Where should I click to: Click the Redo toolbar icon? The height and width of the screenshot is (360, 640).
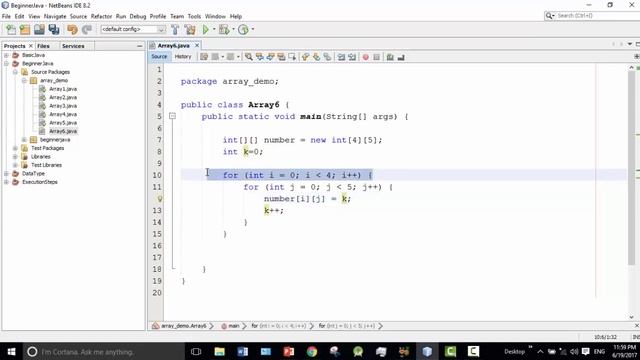tap(87, 29)
